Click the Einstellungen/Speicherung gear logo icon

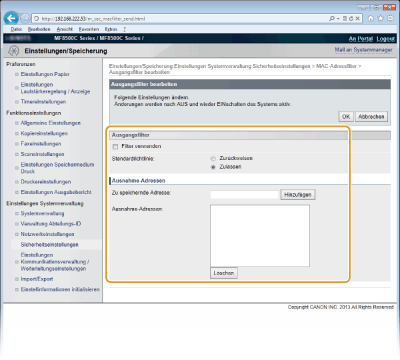14,51
